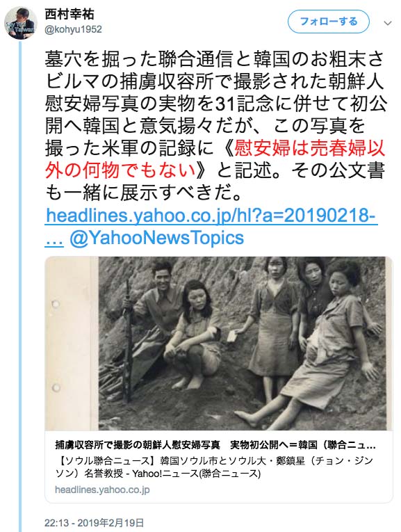This screenshot has width=401, height=532.
Task: Open the @kohyu1952 handle link
Action: click(73, 29)
